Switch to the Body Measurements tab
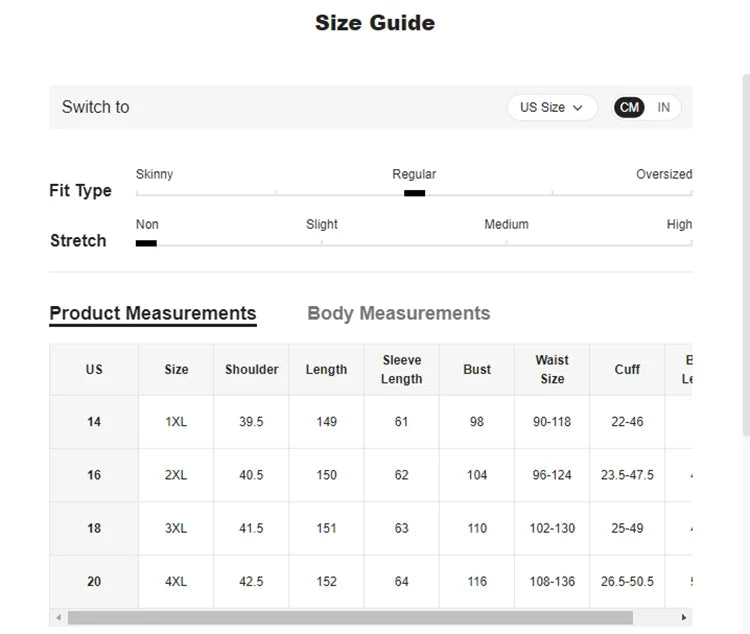This screenshot has height=634, width=750. point(398,313)
